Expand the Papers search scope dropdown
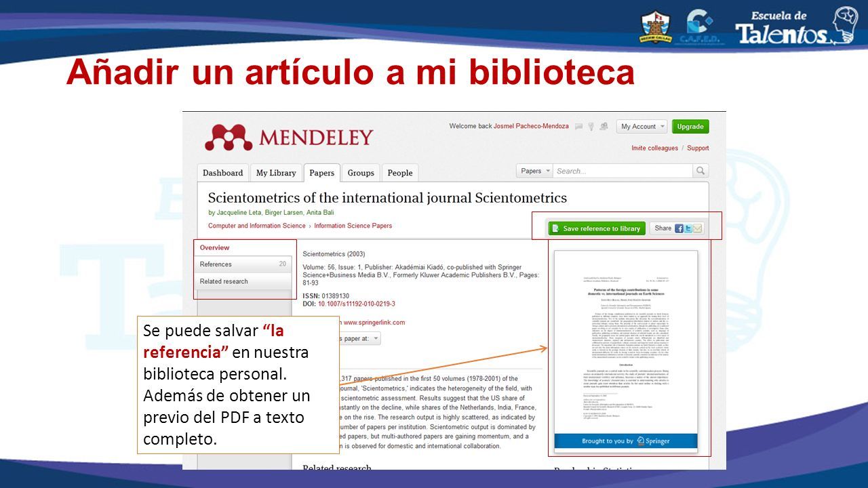This screenshot has height=488, width=868. coord(534,171)
